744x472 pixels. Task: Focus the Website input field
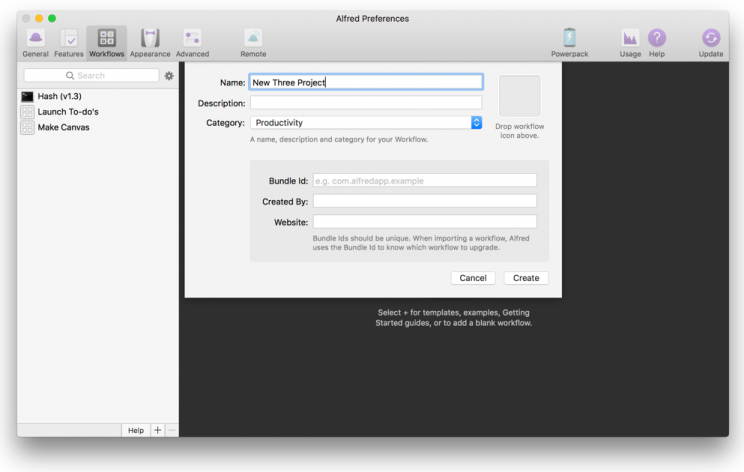click(425, 222)
